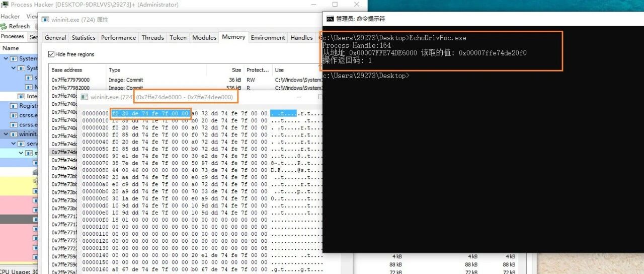Viewport: 644px width, 274px height.
Task: Select the Registry process icon in tree
Action: click(14, 106)
